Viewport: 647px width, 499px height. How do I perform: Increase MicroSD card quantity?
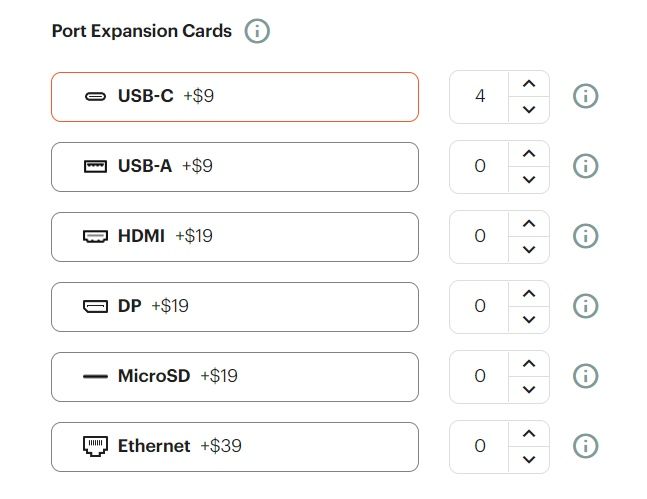529,364
